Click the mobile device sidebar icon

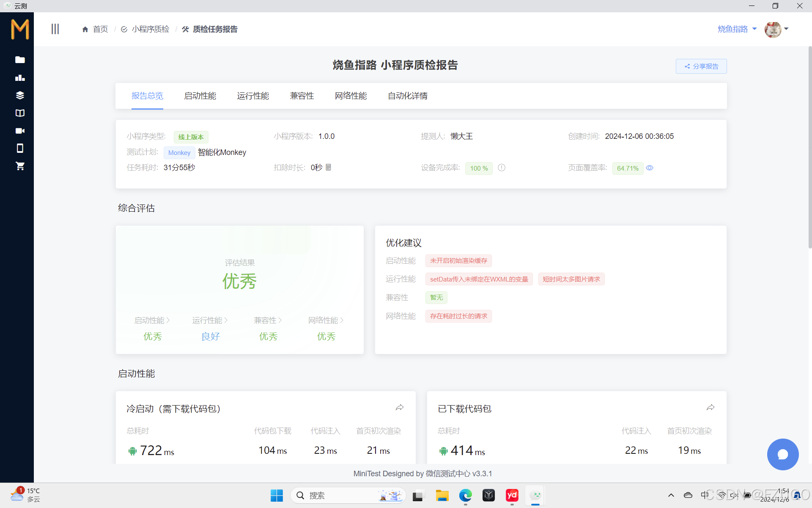point(20,148)
